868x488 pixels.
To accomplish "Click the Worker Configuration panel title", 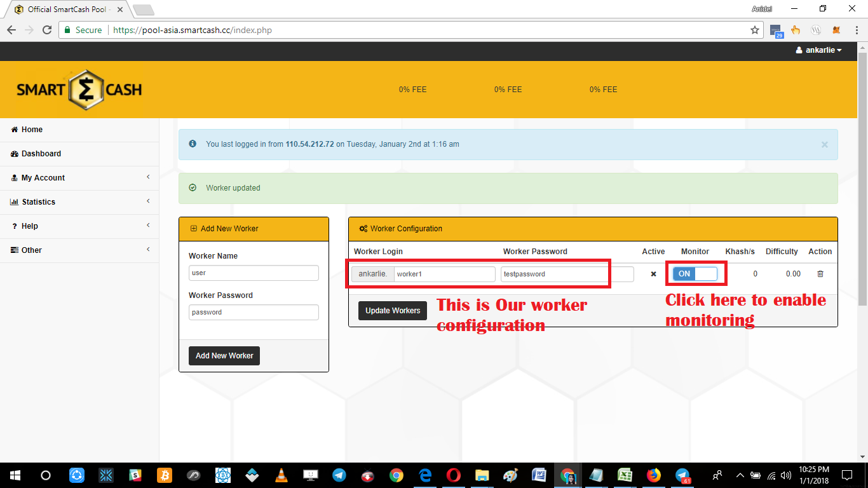I will 406,229.
